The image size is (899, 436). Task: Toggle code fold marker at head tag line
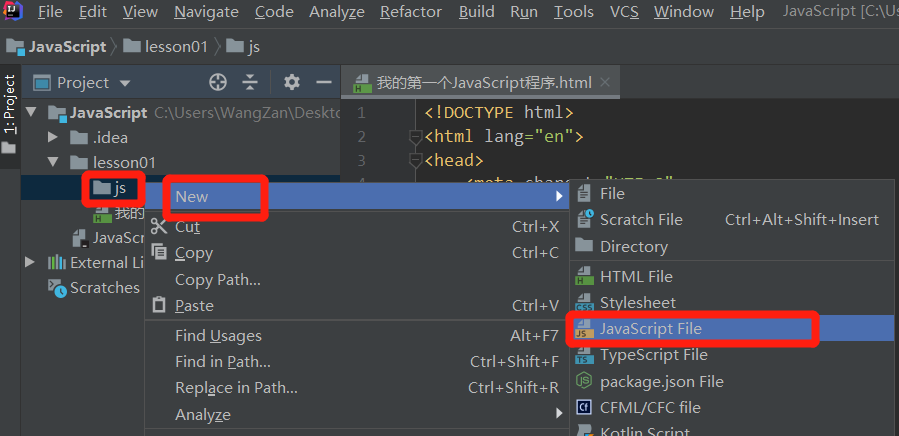tap(416, 160)
